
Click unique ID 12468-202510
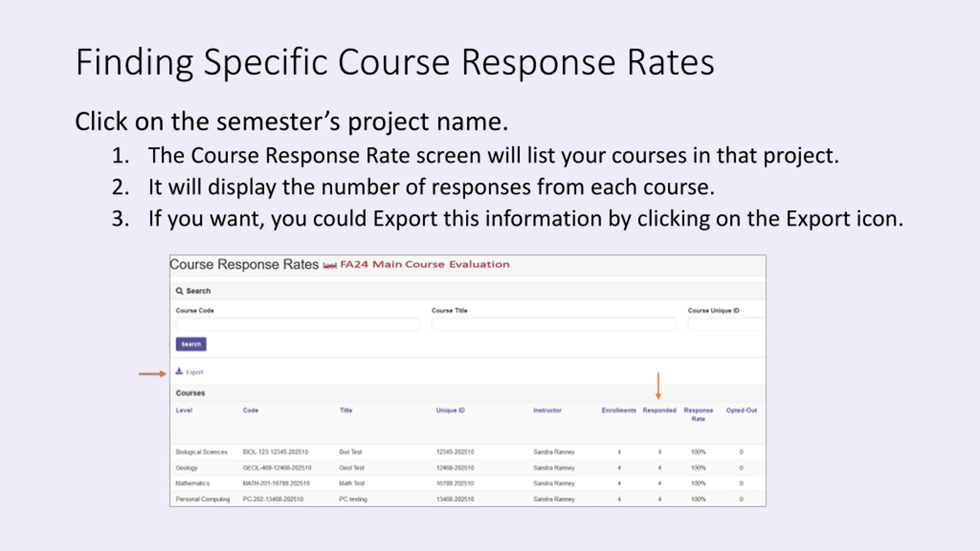click(455, 468)
